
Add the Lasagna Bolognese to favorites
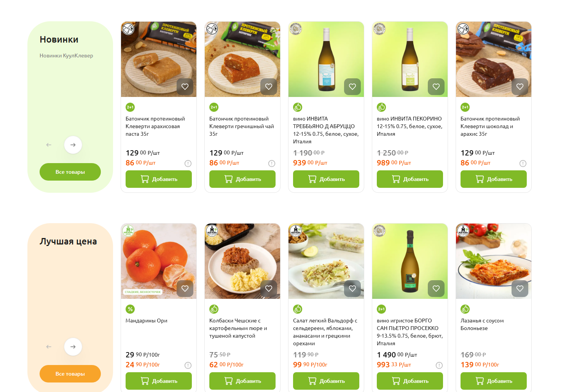pos(520,289)
